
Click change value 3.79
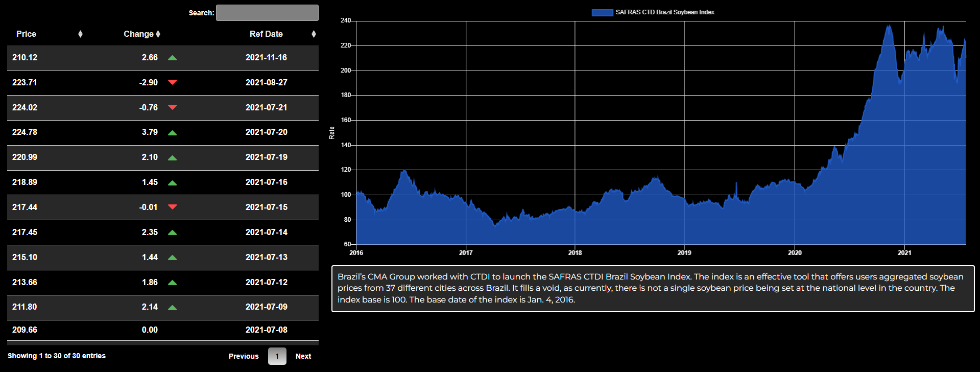(x=150, y=132)
